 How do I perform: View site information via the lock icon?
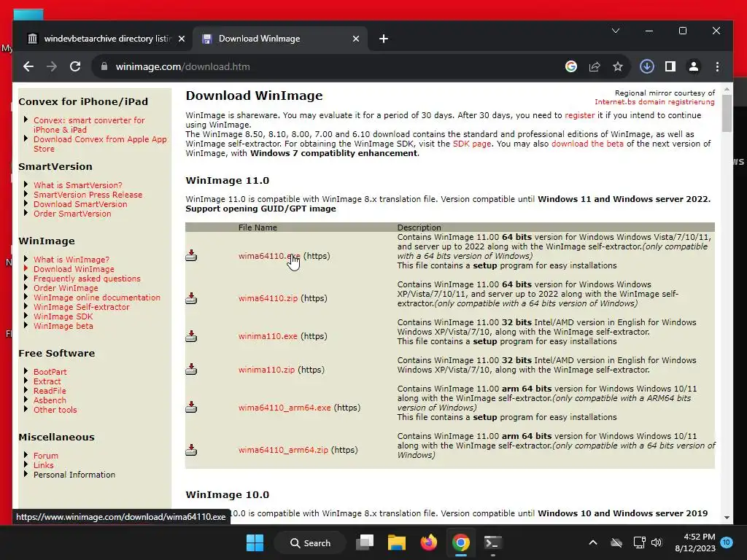tap(104, 66)
